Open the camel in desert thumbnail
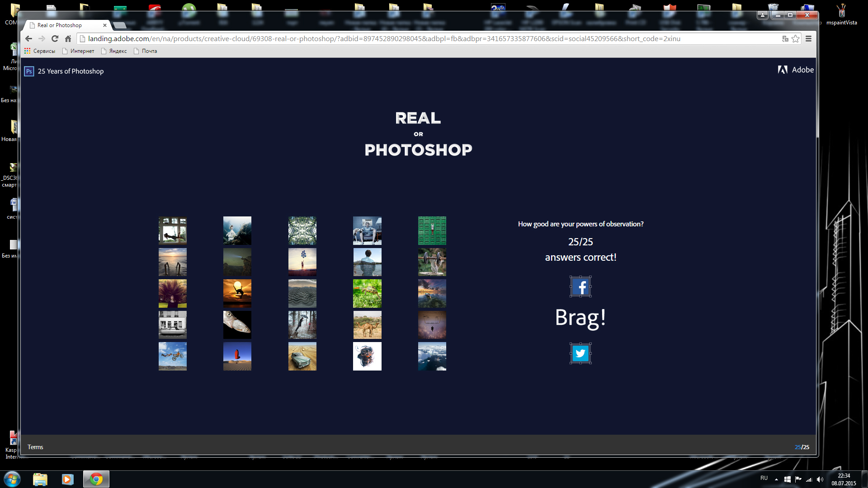 (367, 324)
